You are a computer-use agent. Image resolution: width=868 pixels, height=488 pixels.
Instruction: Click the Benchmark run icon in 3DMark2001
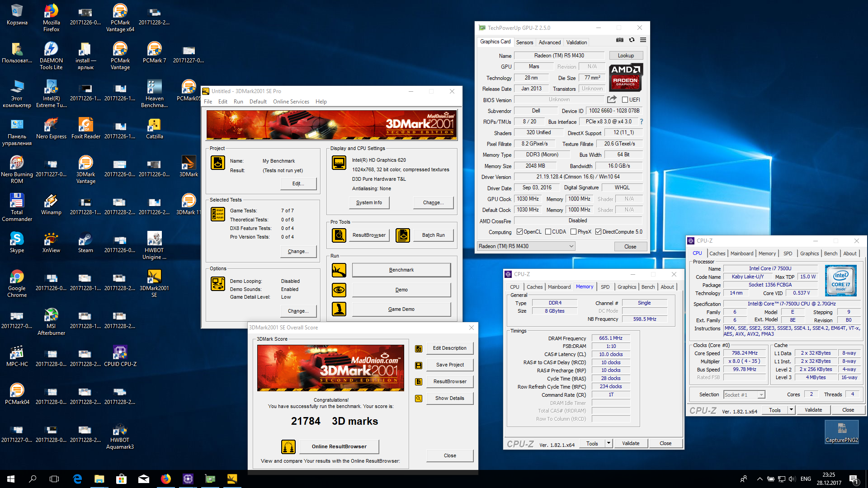coord(339,270)
